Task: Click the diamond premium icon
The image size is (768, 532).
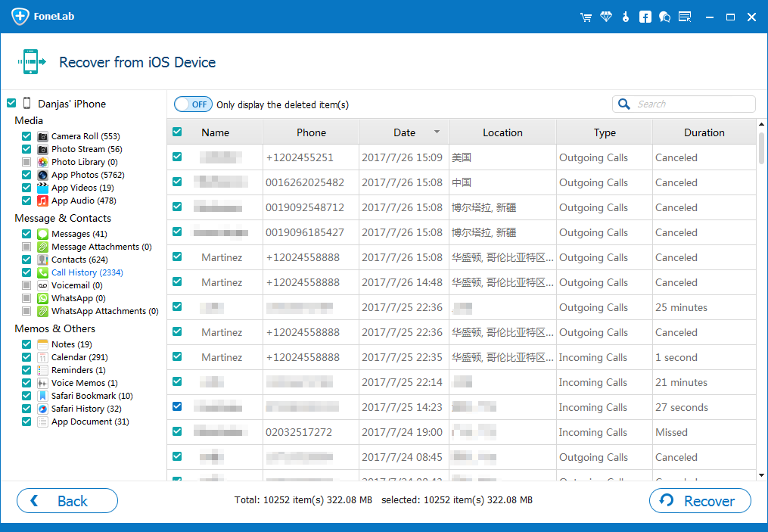Action: tap(605, 17)
